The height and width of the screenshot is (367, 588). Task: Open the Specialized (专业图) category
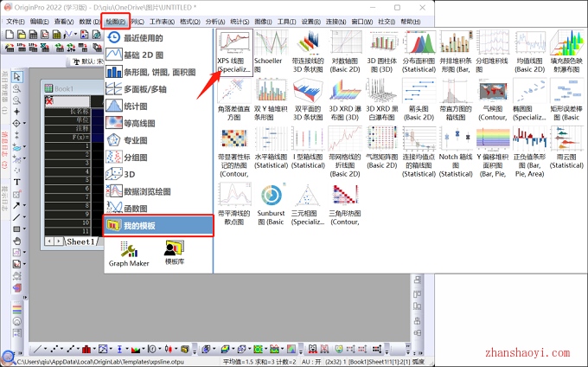point(158,140)
